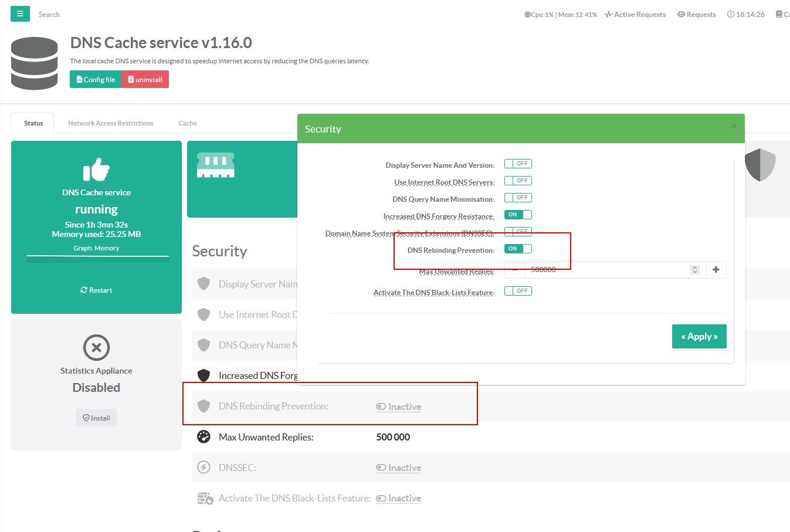Click the plus icon beside Max Unwanted Replies

716,270
